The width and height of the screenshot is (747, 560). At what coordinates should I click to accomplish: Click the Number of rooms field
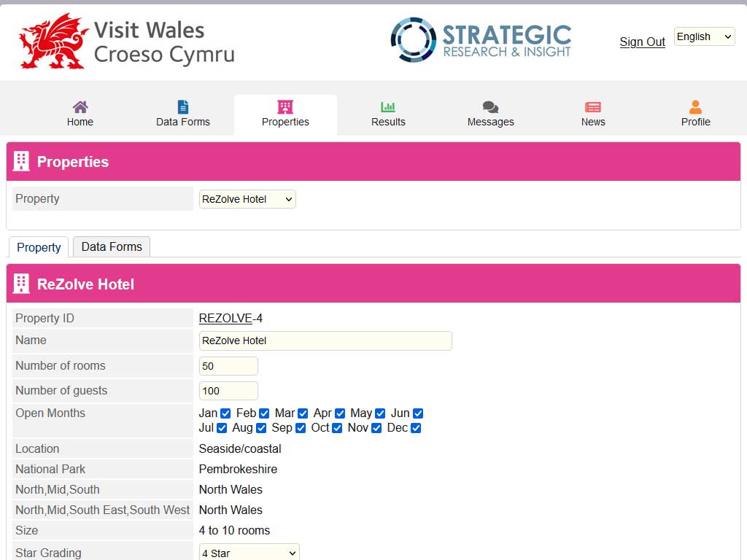click(x=228, y=366)
